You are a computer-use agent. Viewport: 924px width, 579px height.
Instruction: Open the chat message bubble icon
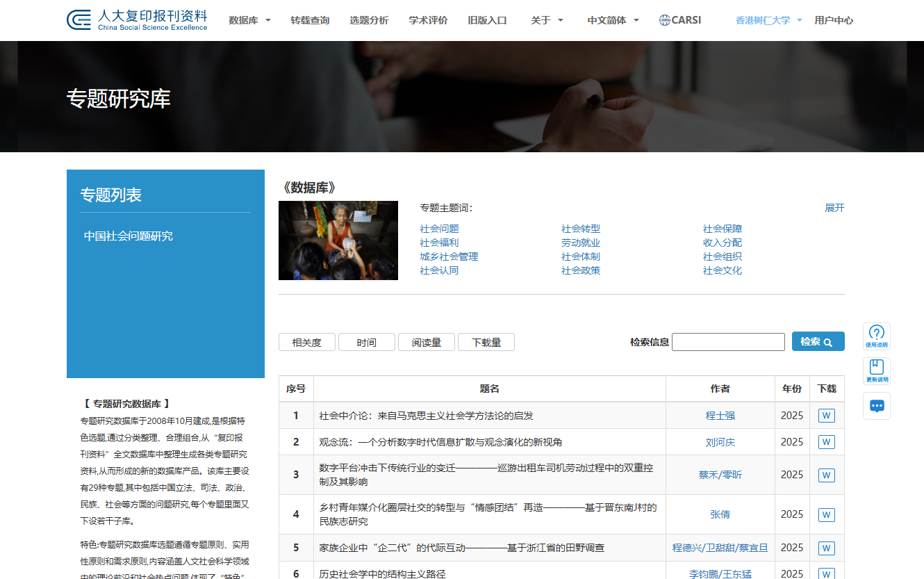tap(876, 406)
